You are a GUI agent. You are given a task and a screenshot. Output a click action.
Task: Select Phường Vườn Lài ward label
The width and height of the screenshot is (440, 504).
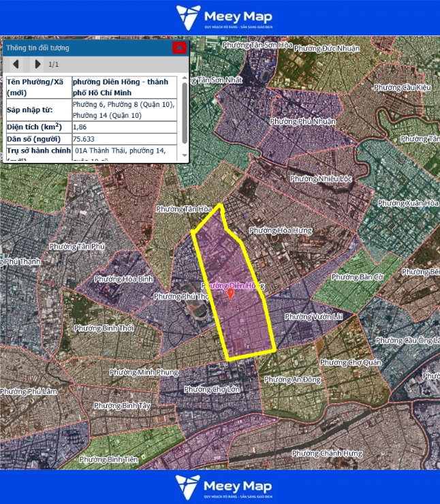click(x=313, y=317)
